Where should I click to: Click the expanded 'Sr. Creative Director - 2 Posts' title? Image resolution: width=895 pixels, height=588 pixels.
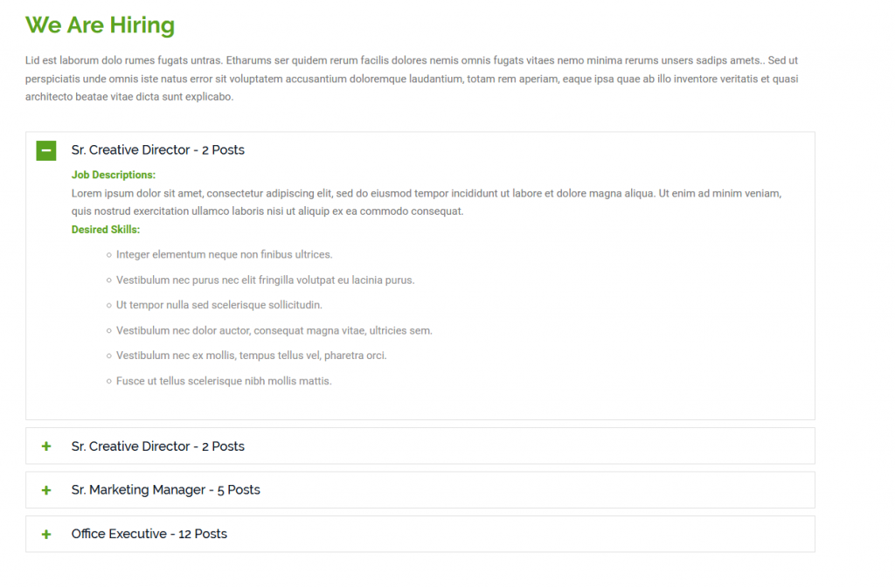point(157,150)
